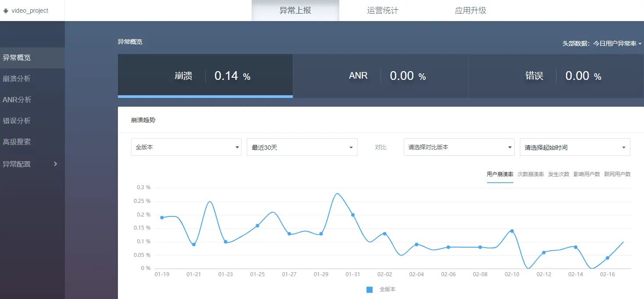
Task: Open 高级搜索 advanced search
Action: click(x=18, y=142)
